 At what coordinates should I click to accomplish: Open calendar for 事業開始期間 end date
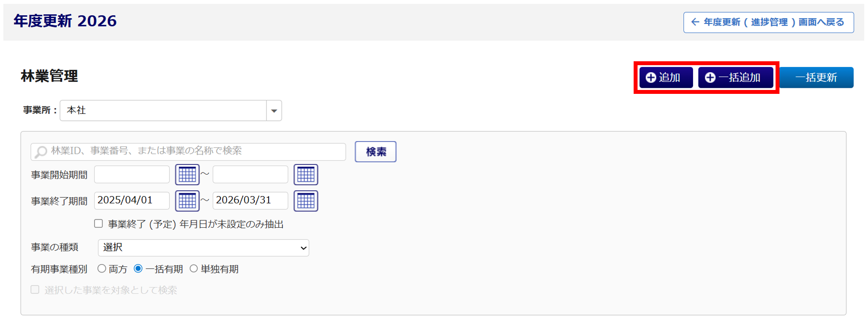(306, 175)
